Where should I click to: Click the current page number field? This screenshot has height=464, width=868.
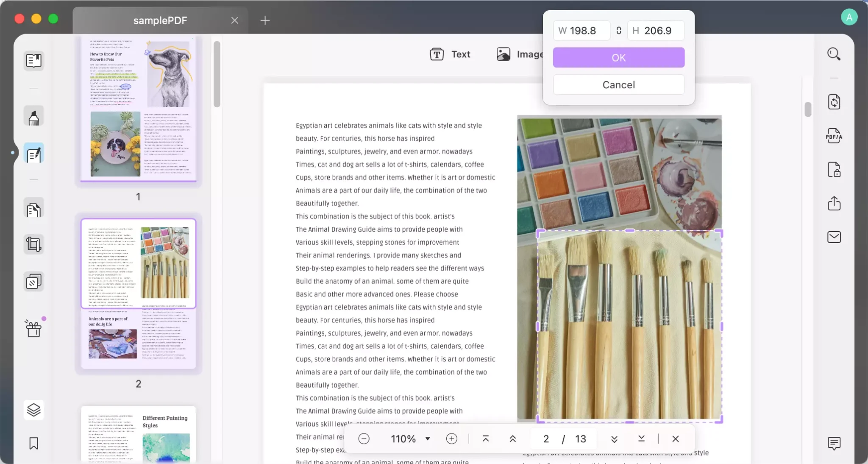pos(546,439)
